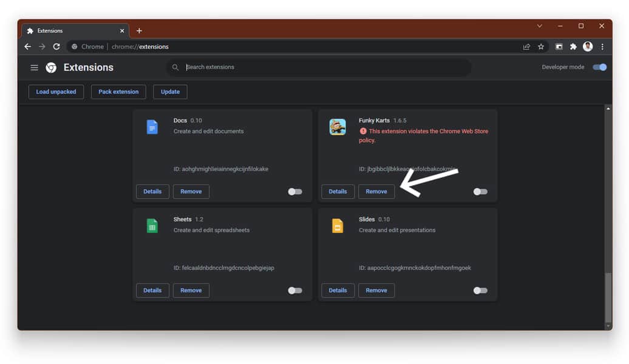Go back using the browser back arrow
629x364 pixels.
pos(28,47)
